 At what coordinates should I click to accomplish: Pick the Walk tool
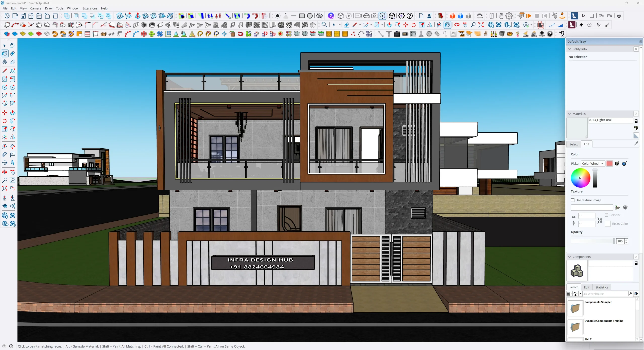pyautogui.click(x=12, y=198)
